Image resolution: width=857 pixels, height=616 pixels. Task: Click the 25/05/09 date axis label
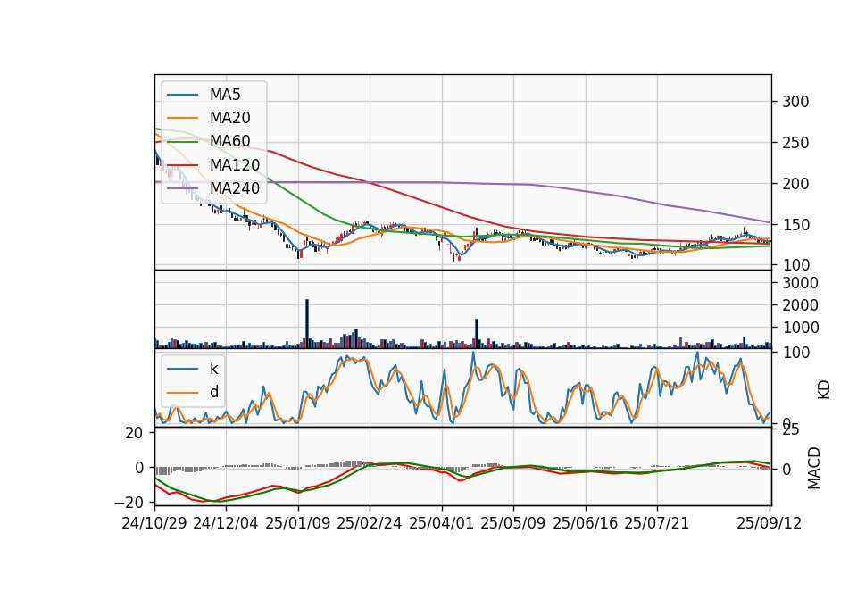pyautogui.click(x=513, y=523)
